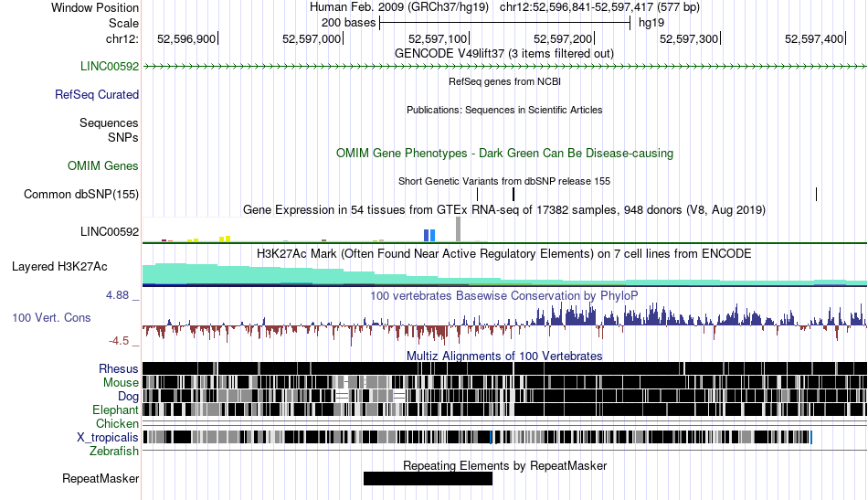Click the chr12:52,596,841-52,597,417 position text

[599, 7]
